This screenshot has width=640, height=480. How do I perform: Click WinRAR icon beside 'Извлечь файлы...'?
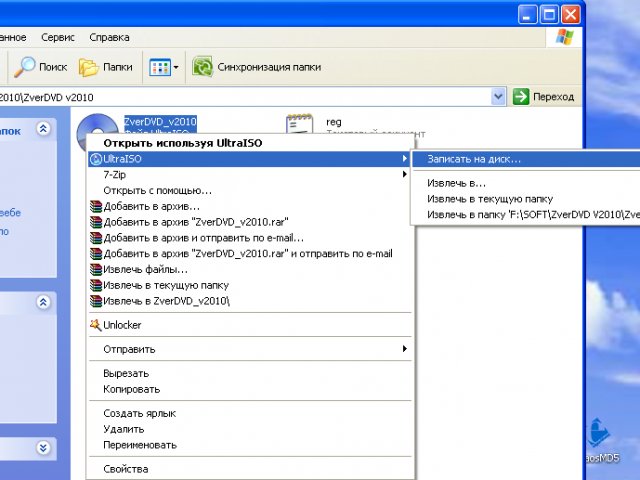click(96, 270)
